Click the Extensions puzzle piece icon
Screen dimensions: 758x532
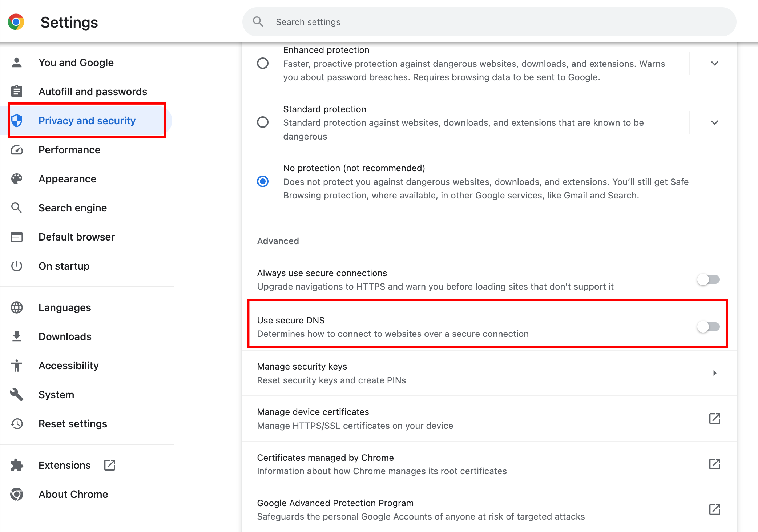coord(17,465)
